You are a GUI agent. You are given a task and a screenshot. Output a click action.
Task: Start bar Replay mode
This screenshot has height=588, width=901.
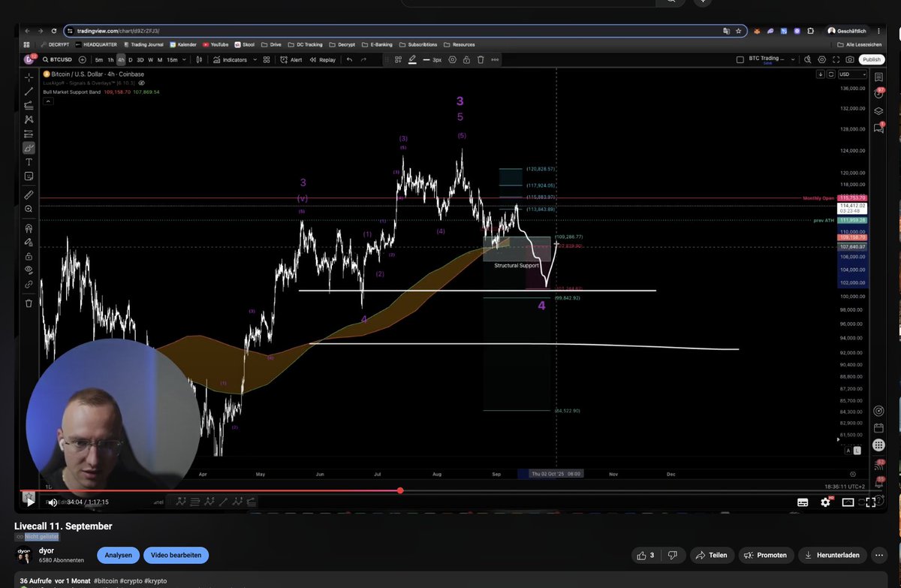click(322, 59)
